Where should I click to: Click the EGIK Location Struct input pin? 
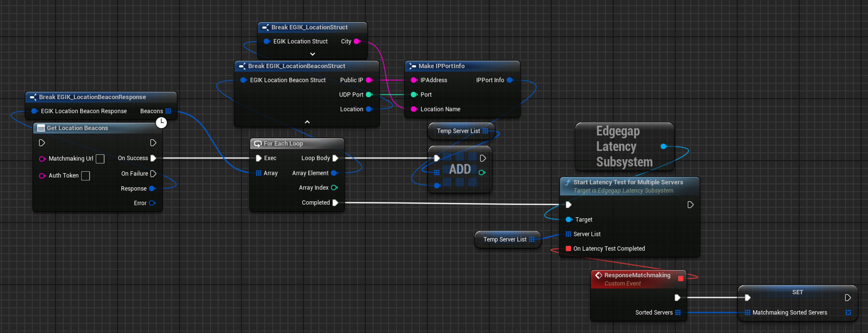[x=267, y=41]
